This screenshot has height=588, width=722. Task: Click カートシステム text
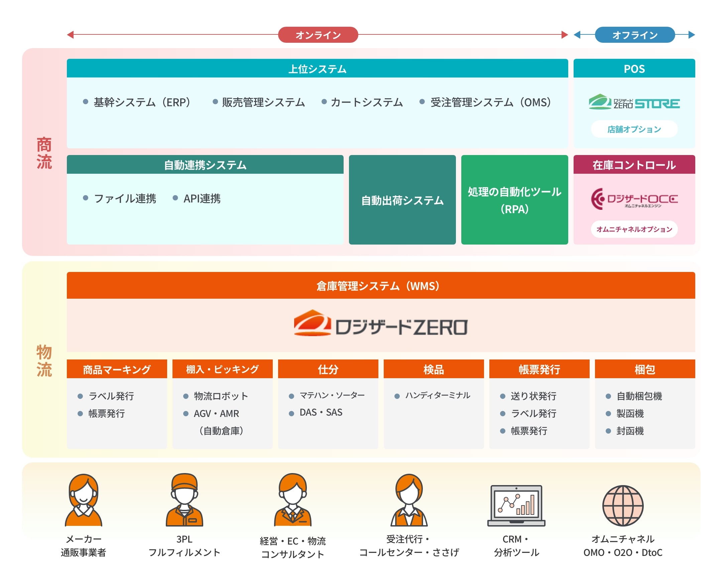tap(367, 102)
